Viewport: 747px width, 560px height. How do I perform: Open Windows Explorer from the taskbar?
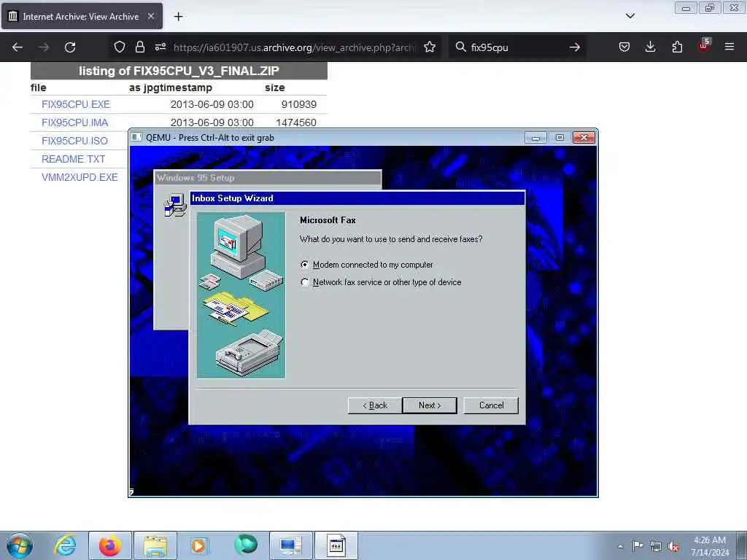pyautogui.click(x=155, y=545)
